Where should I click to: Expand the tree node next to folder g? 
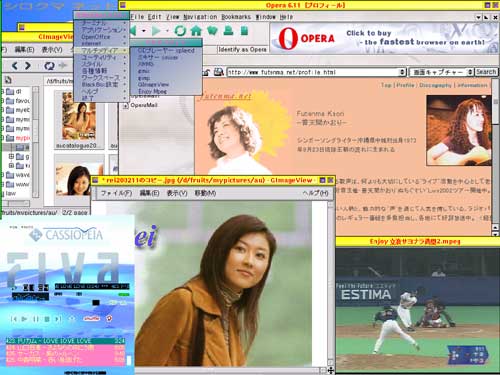coord(11,156)
